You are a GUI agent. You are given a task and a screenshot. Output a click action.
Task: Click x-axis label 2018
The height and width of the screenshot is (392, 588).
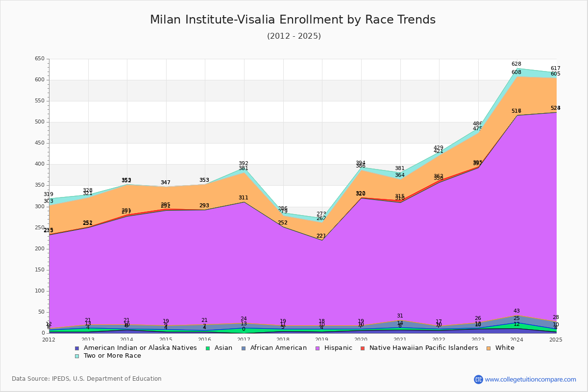click(283, 340)
